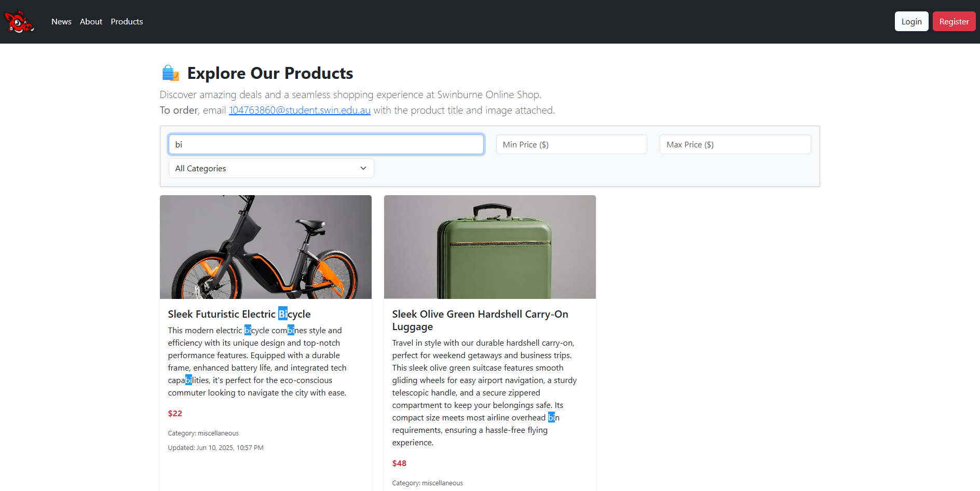This screenshot has height=491, width=980.
Task: Click the red dragon shop logo
Action: 20,21
